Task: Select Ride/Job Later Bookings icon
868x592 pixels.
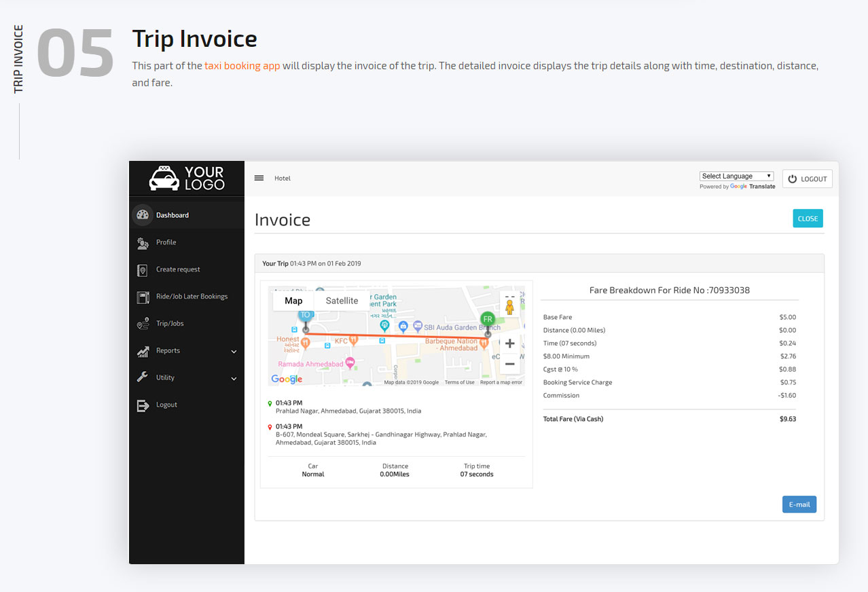Action: click(x=143, y=297)
